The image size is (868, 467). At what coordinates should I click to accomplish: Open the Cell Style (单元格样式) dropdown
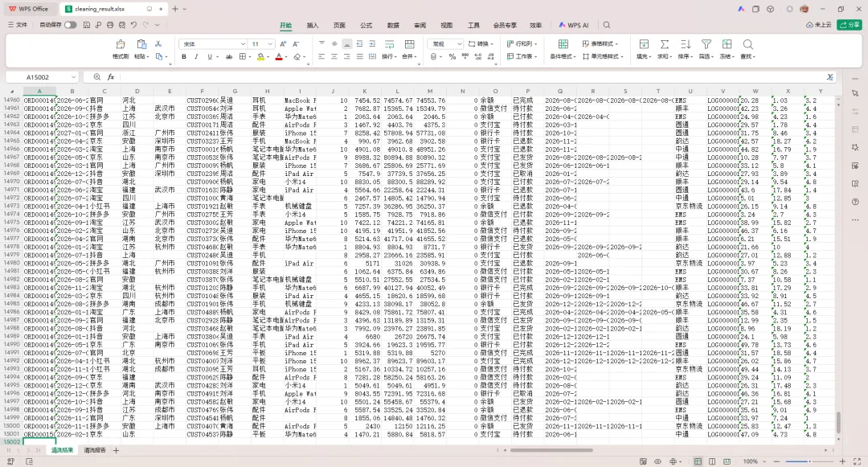coord(603,56)
